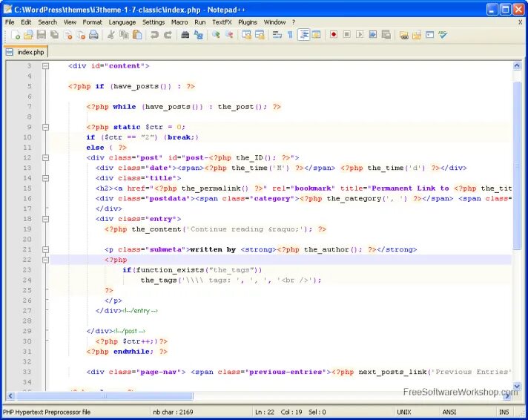The height and width of the screenshot is (420, 528).
Task: Open the user defined language dialog icon
Action: tap(316, 35)
